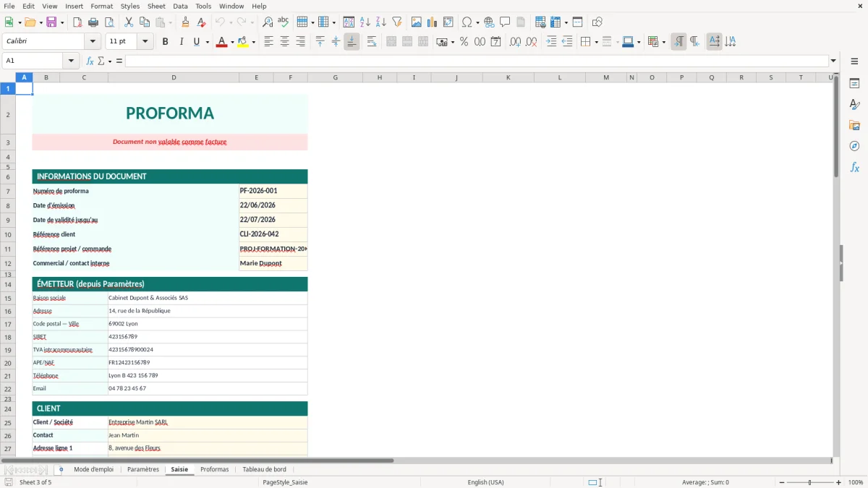The width and height of the screenshot is (868, 488).
Task: Open the Sheet menu
Action: point(156,6)
